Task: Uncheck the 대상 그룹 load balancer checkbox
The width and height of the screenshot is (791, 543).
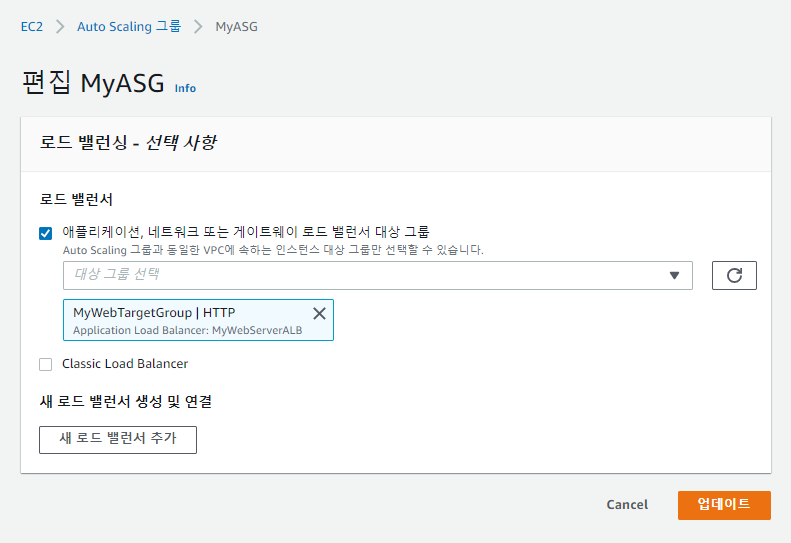Action: pyautogui.click(x=45, y=233)
